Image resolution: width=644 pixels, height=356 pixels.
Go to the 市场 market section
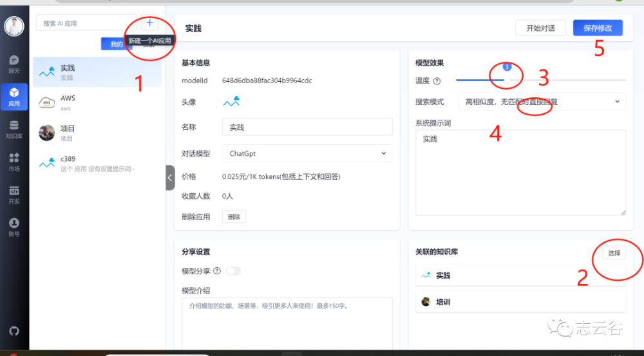(x=14, y=162)
